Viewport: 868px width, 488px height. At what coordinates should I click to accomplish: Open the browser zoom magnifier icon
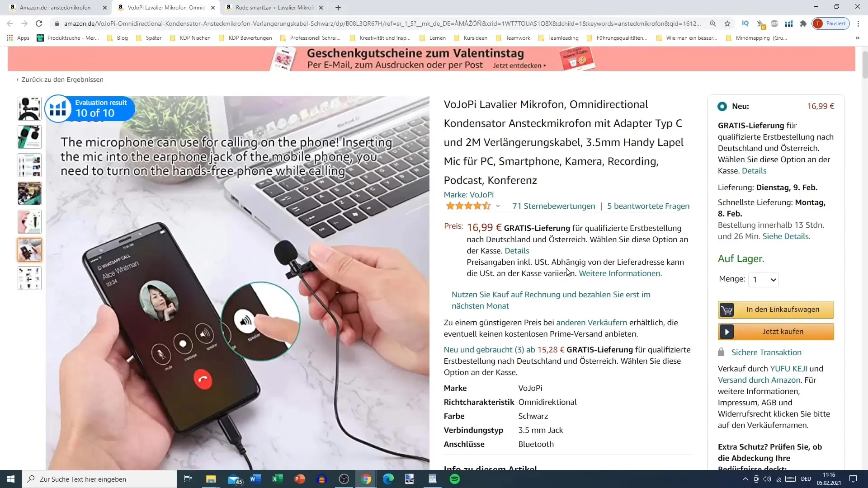click(x=713, y=23)
